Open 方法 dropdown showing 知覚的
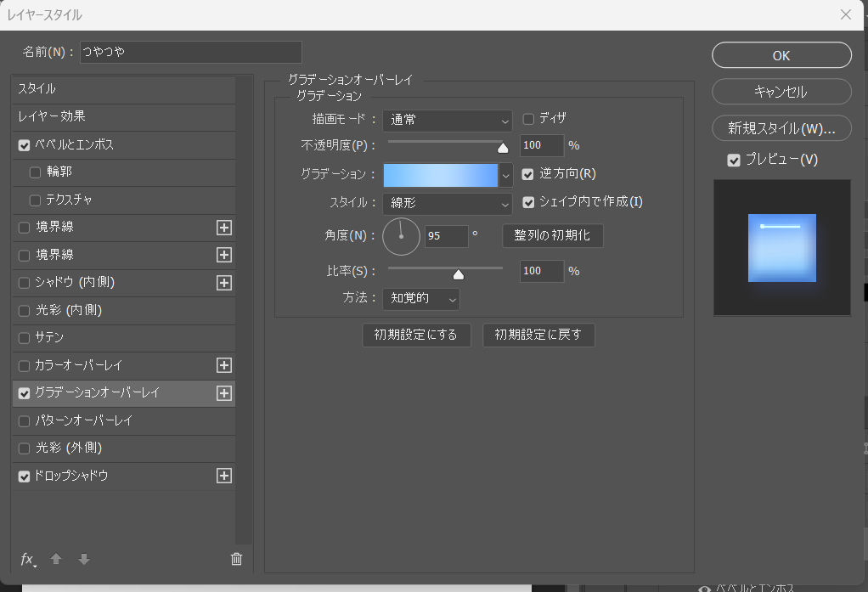This screenshot has width=868, height=592. point(420,298)
